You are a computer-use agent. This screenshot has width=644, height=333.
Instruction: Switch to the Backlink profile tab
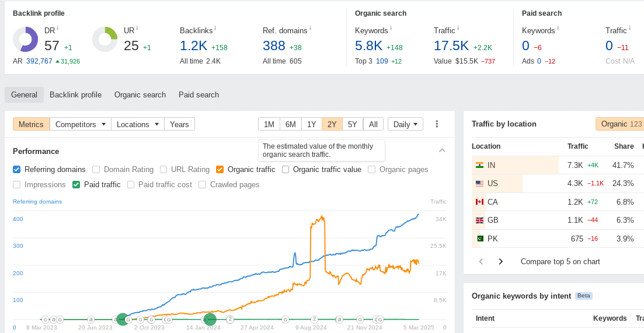point(75,94)
